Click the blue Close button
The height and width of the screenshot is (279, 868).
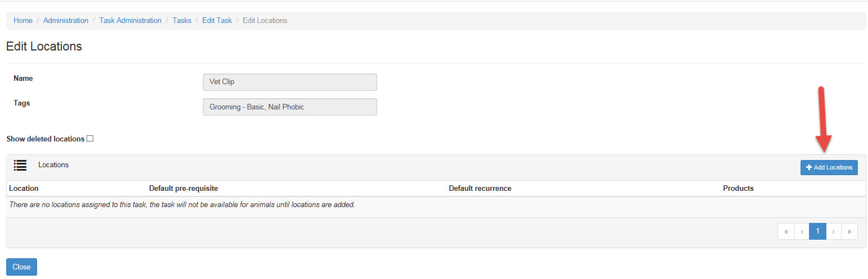coord(21,267)
